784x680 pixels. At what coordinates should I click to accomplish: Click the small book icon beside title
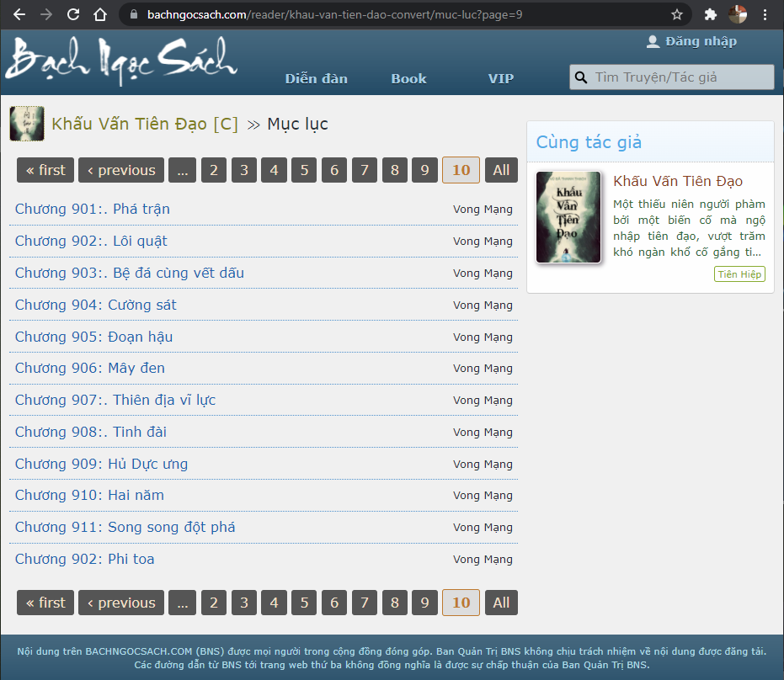[27, 124]
